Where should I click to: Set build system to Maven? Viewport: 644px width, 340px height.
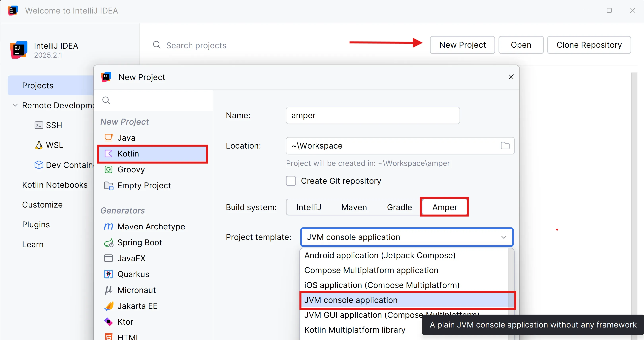point(354,207)
